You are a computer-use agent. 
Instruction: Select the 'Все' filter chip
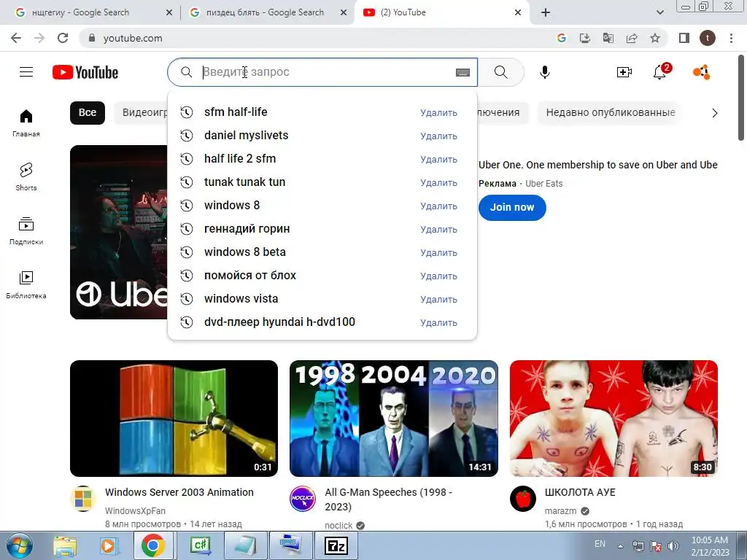click(88, 113)
